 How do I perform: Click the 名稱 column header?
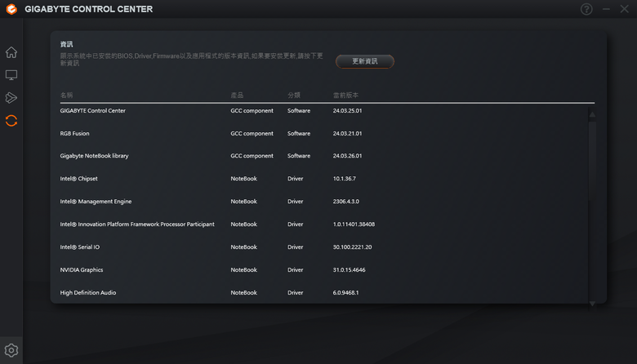67,95
